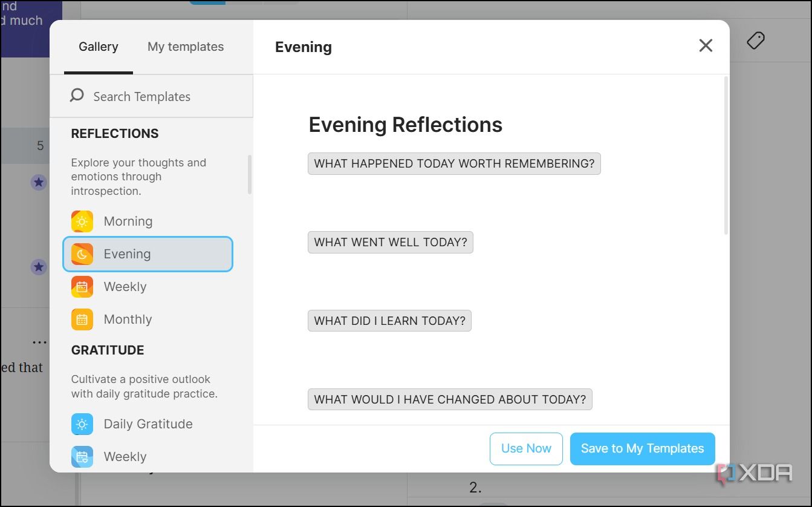Screen dimensions: 812x507
Task: Click 'Explore your thoughts and emotions' description
Action: click(x=138, y=177)
